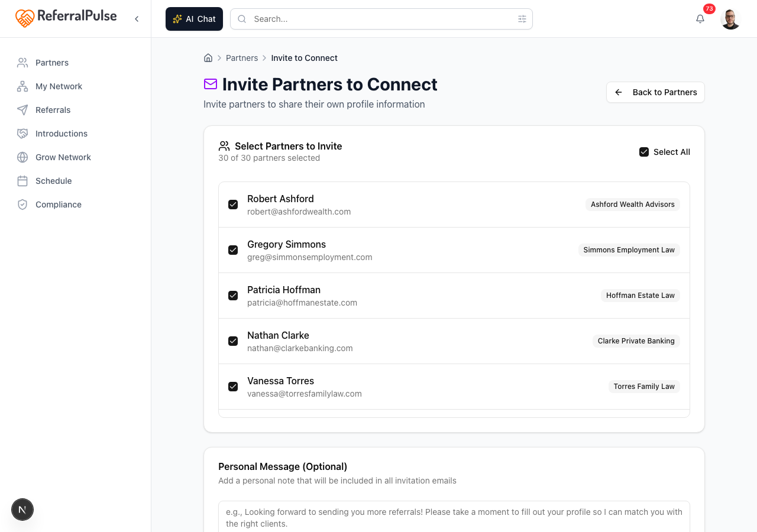
Task: Open the user avatar menu
Action: [x=731, y=19]
